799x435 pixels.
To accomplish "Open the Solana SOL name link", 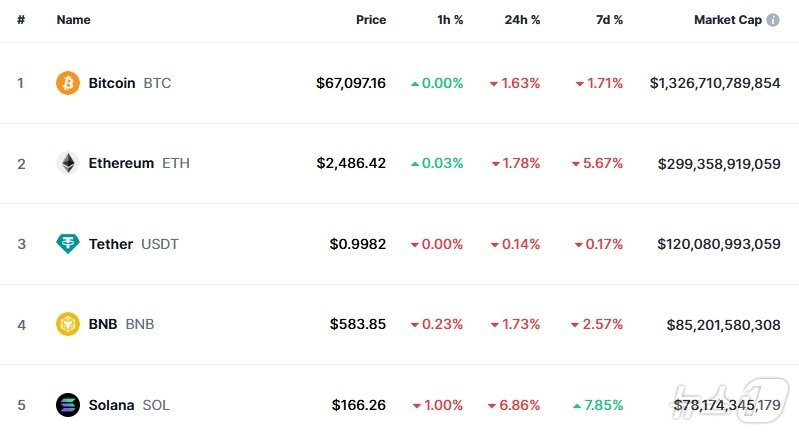I will pyautogui.click(x=129, y=405).
